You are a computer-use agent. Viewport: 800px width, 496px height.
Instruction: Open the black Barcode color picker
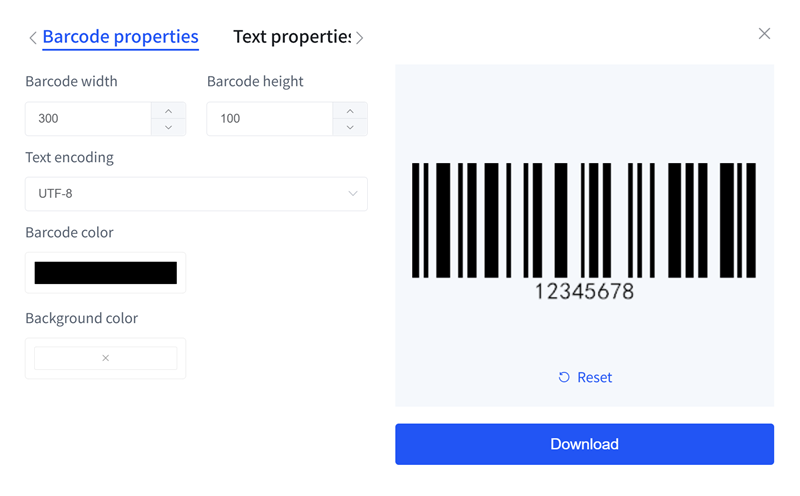click(x=105, y=272)
